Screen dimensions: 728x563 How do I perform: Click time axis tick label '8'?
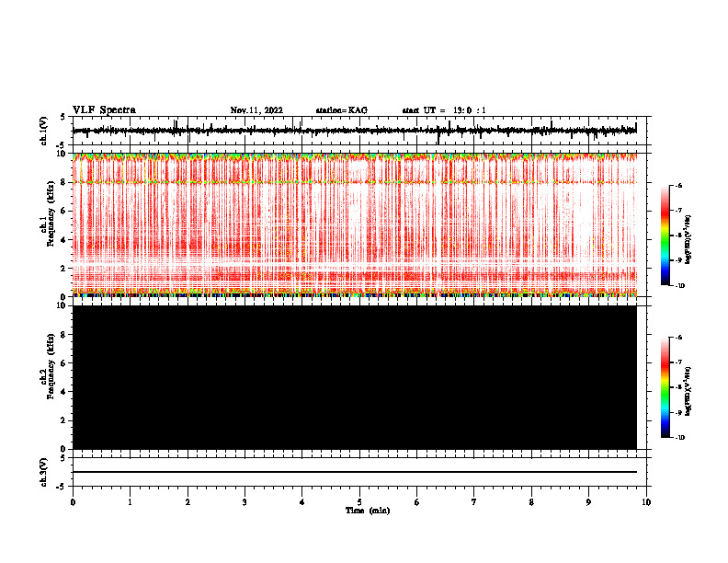click(531, 502)
